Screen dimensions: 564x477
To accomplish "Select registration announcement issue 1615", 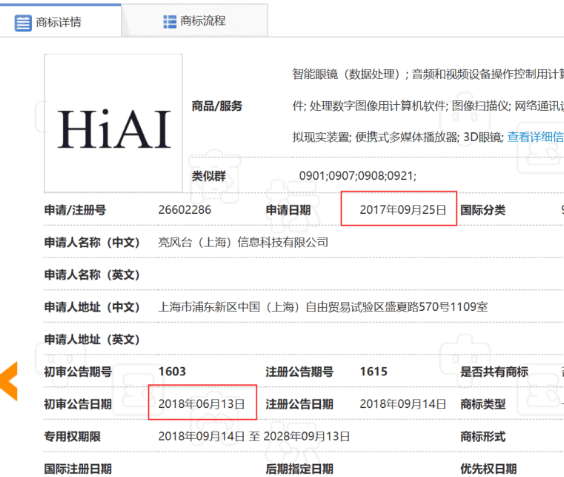I will (374, 371).
